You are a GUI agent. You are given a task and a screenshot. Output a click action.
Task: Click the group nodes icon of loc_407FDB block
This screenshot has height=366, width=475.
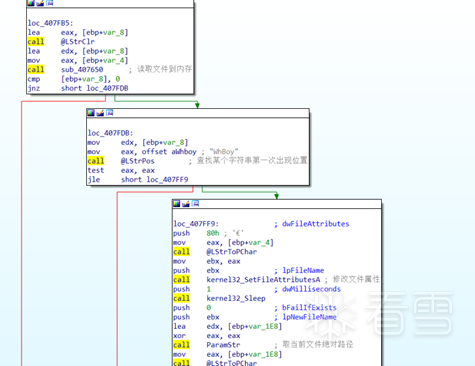(110, 113)
